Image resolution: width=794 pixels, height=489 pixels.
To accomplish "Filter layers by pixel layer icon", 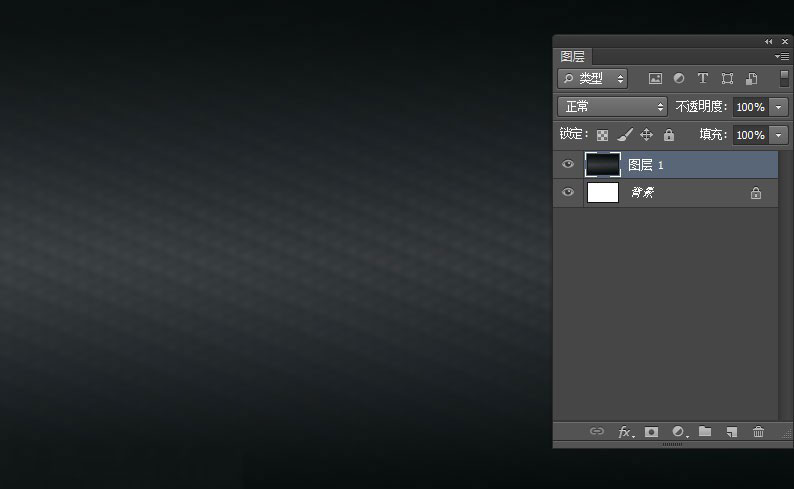I will coord(655,78).
